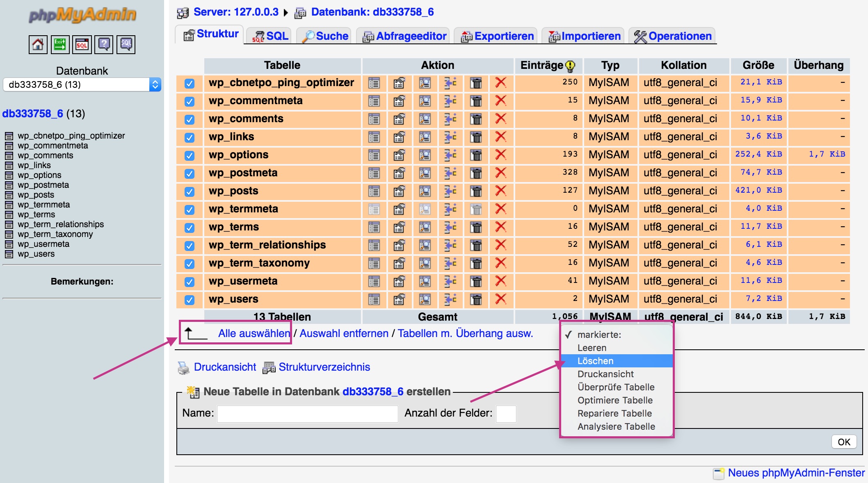Select Optimiere Tabelle from dropdown list
Viewport: 868px width, 483px height.
coord(614,400)
